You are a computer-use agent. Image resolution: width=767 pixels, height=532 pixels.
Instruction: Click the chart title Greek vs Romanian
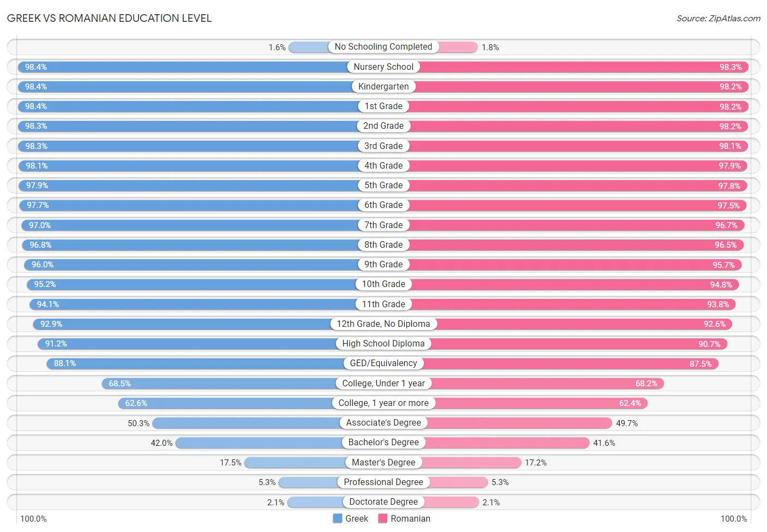(109, 18)
